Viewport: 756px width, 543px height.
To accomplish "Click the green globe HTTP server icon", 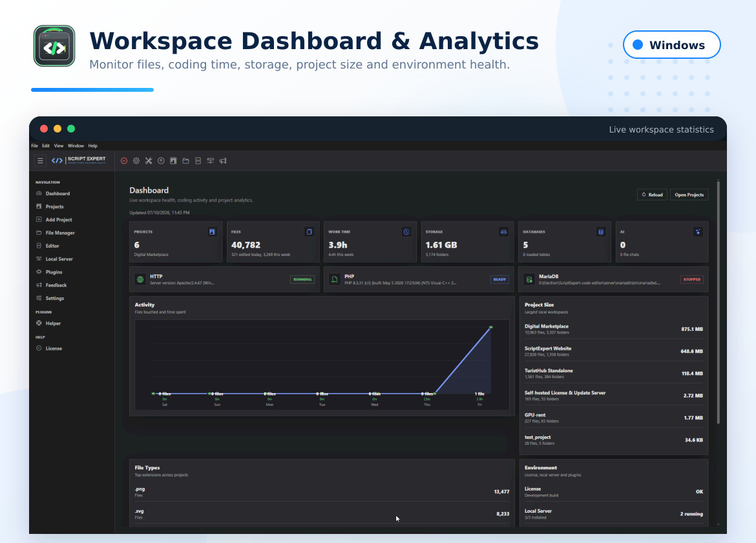I will (140, 279).
